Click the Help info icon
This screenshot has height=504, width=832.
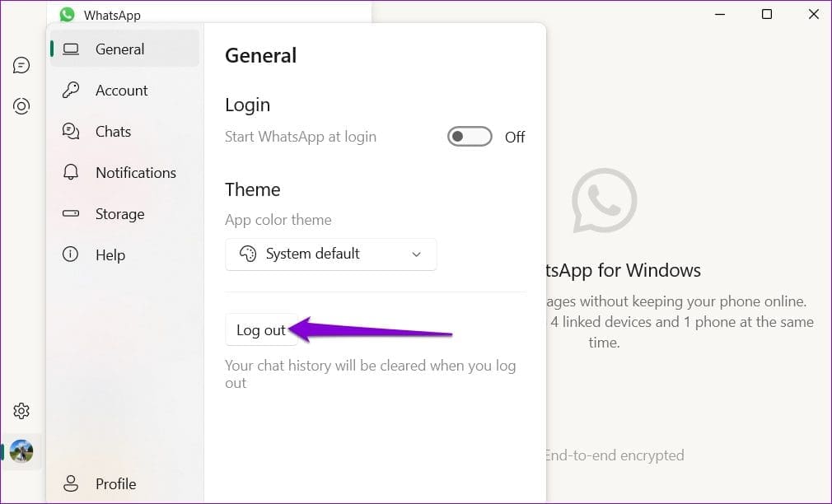click(71, 254)
